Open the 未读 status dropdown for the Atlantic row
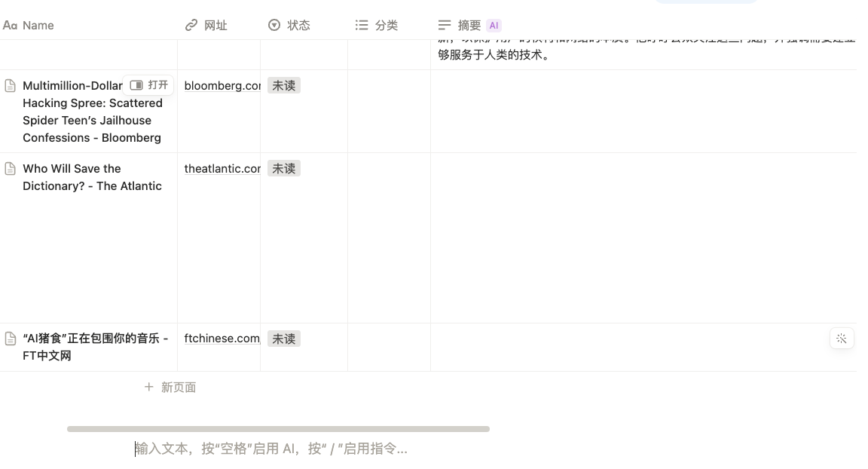The image size is (868, 469). 284,168
